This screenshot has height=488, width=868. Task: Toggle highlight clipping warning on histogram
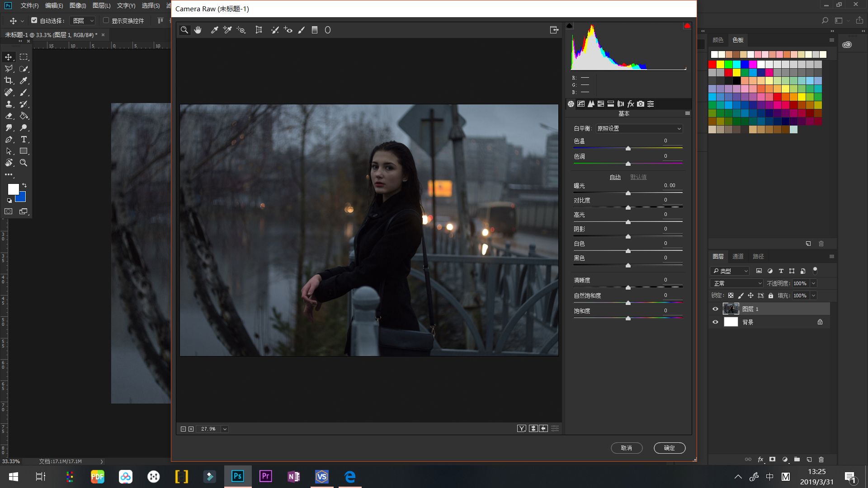pos(687,26)
